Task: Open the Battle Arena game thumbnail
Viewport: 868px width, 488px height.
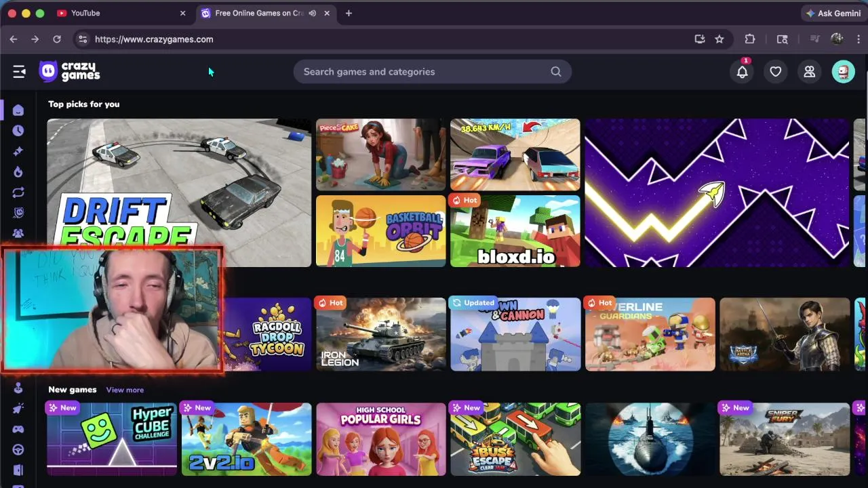Action: [x=785, y=334]
